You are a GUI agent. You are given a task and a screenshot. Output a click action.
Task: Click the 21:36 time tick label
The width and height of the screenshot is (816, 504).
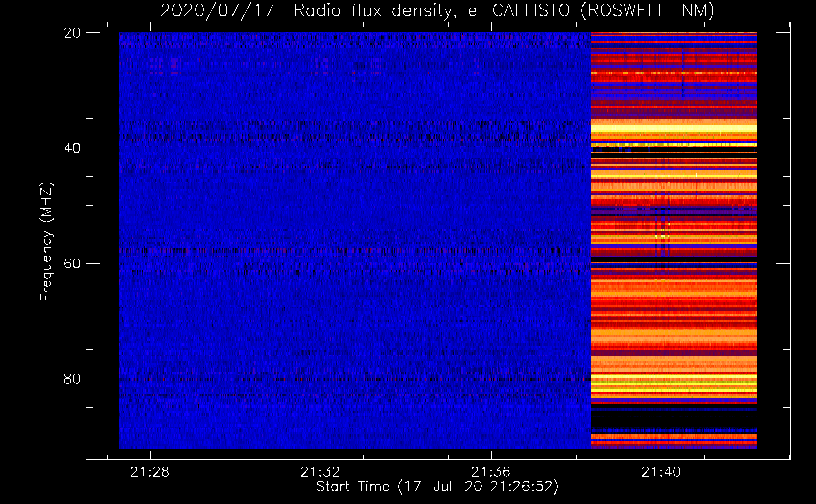491,472
